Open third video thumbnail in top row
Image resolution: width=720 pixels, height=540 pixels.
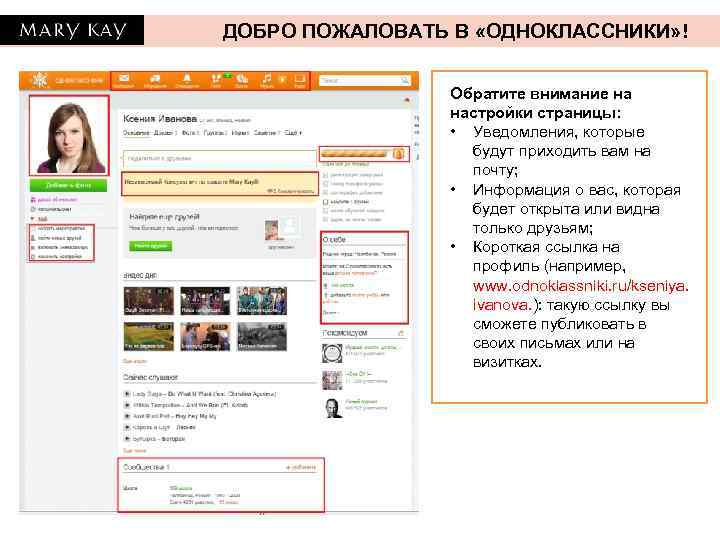tap(262, 301)
